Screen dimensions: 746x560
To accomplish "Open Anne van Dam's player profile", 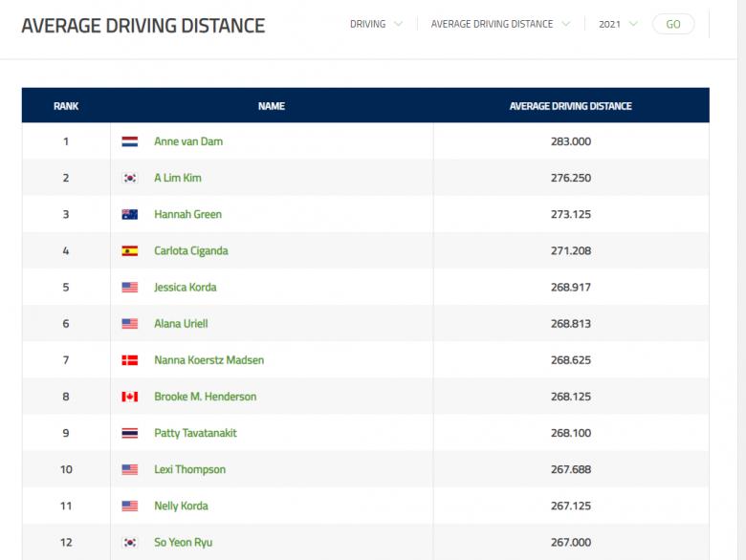I will 188,141.
